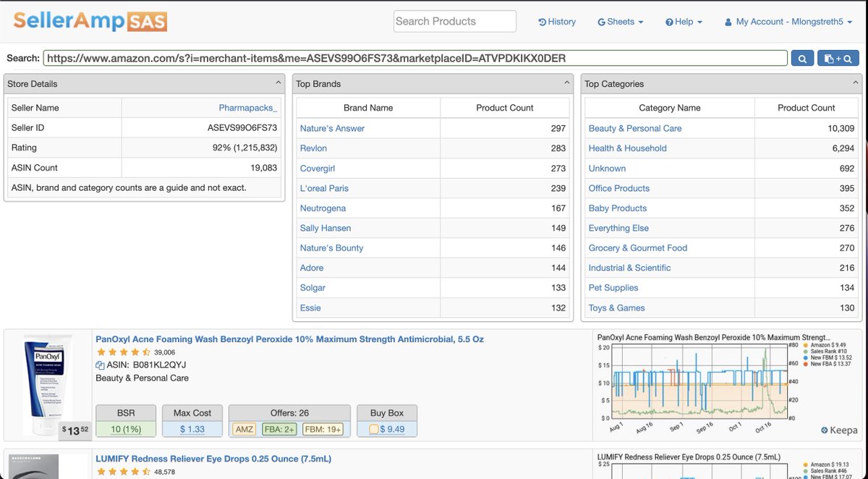Collapse the Top Categories panel
Image resolution: width=868 pixels, height=479 pixels.
point(854,83)
